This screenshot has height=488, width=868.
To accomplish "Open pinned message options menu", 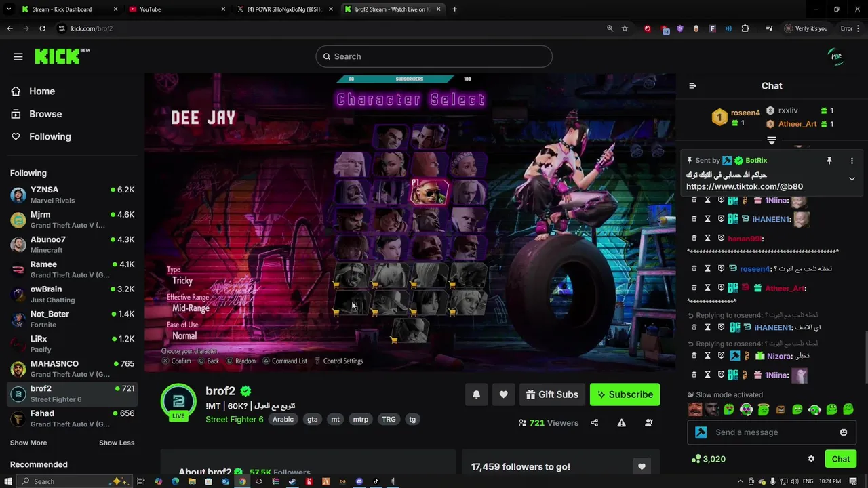I will (852, 161).
